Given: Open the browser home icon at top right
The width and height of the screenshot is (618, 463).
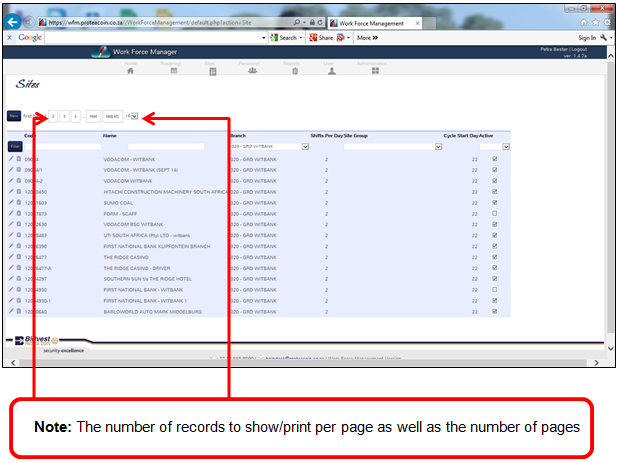Looking at the screenshot, I should coord(584,22).
